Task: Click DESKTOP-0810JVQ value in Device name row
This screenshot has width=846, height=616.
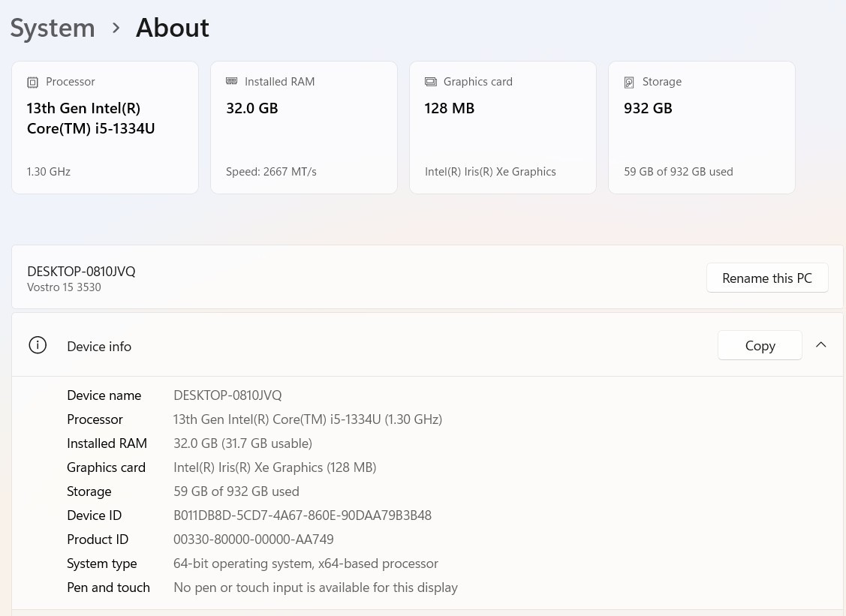Action: click(x=227, y=395)
